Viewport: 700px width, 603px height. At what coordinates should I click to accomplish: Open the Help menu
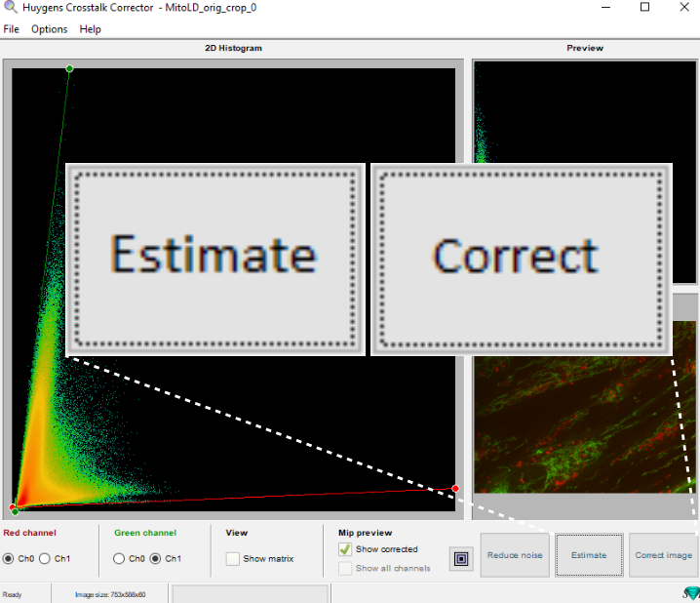[x=90, y=29]
